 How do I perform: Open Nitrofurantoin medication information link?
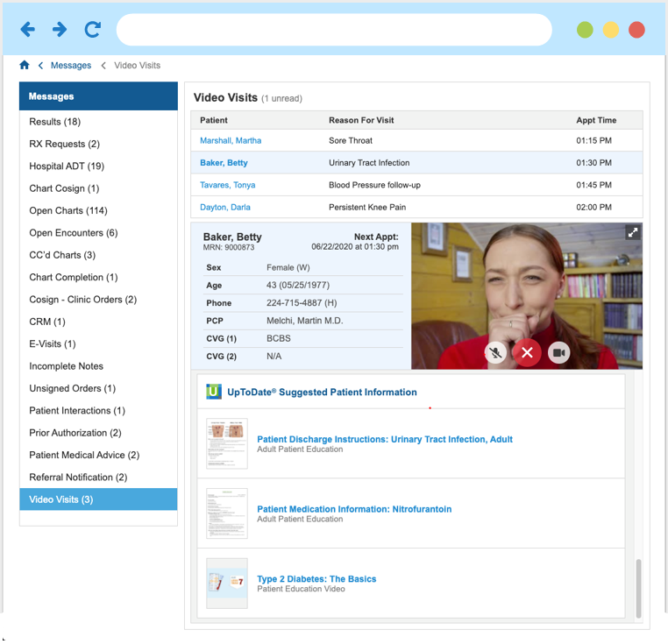tap(354, 509)
